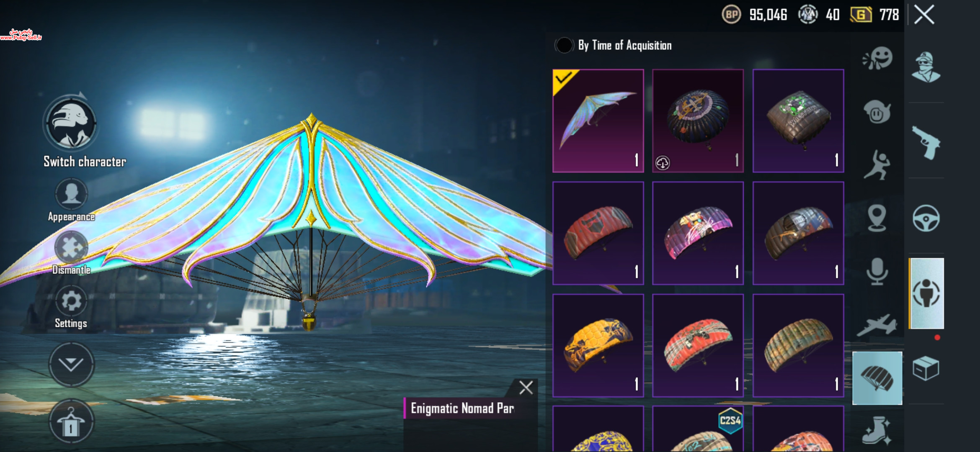Close the Enigmatic Nomad Parachute info popup

526,388
